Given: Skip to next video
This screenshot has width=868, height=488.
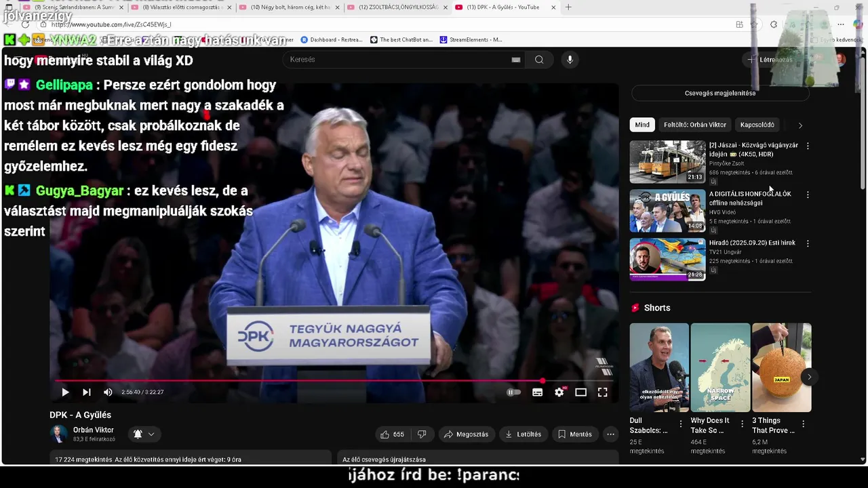Looking at the screenshot, I should (x=87, y=392).
